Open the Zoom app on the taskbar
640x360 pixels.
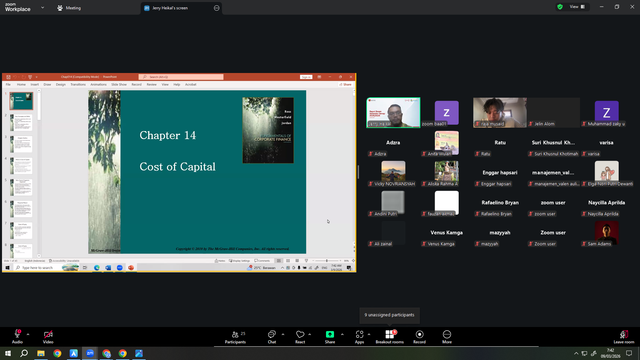coord(90,353)
